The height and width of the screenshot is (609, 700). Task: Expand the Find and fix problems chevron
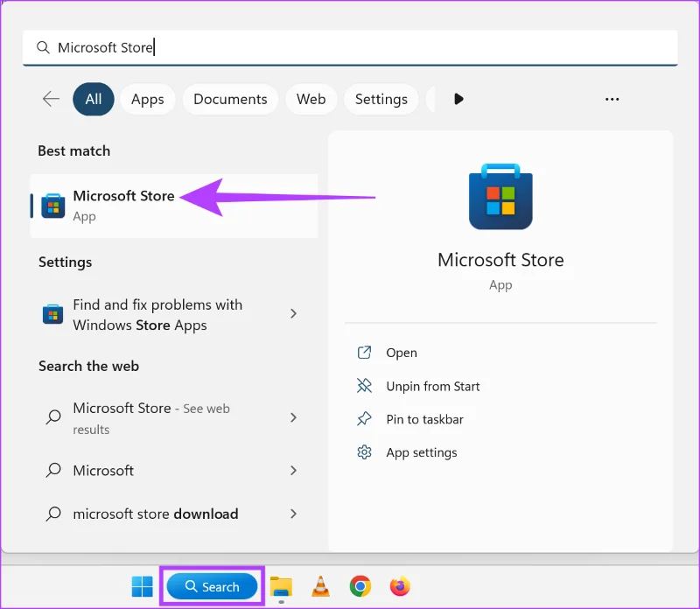(x=293, y=314)
